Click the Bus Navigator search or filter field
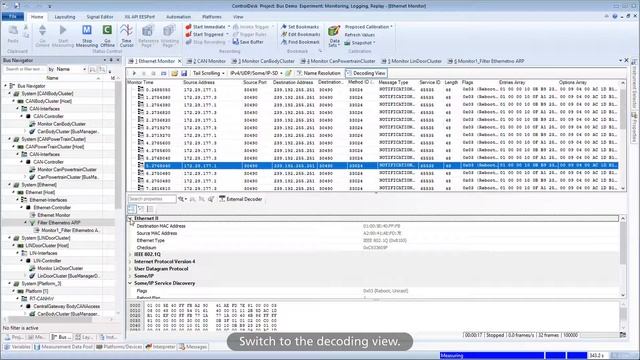This screenshot has width=640, height=360. 24,69
